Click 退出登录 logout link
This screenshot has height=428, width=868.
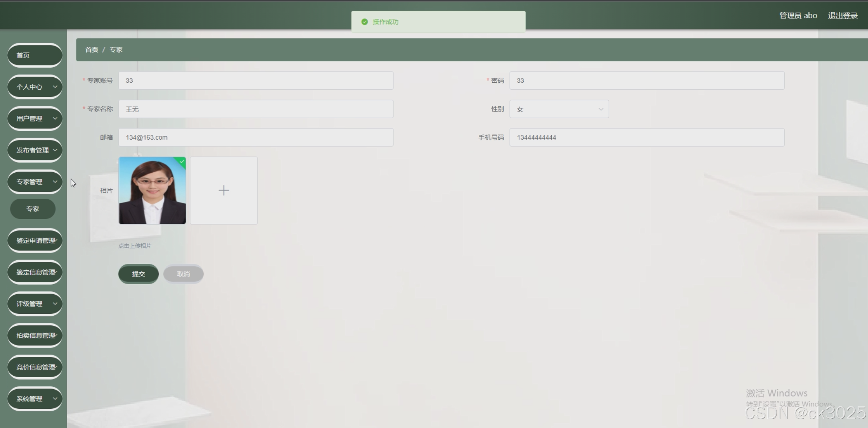843,16
